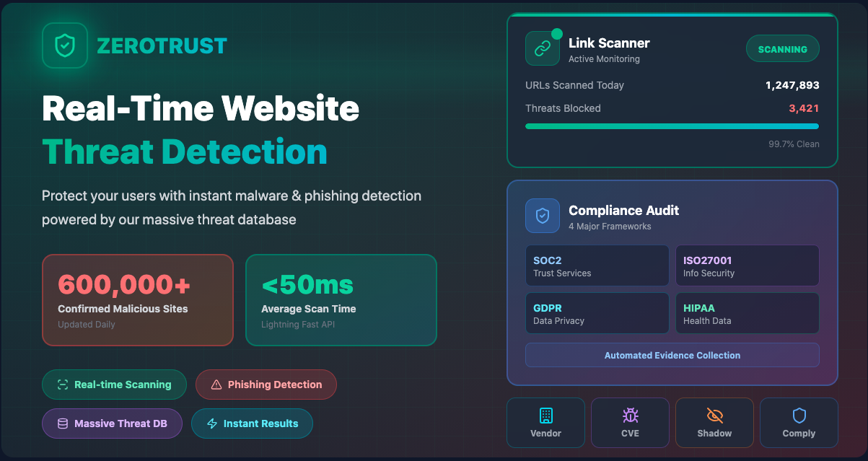Click the 99.7% Clean progress bar
This screenshot has width=868, height=461.
click(672, 126)
